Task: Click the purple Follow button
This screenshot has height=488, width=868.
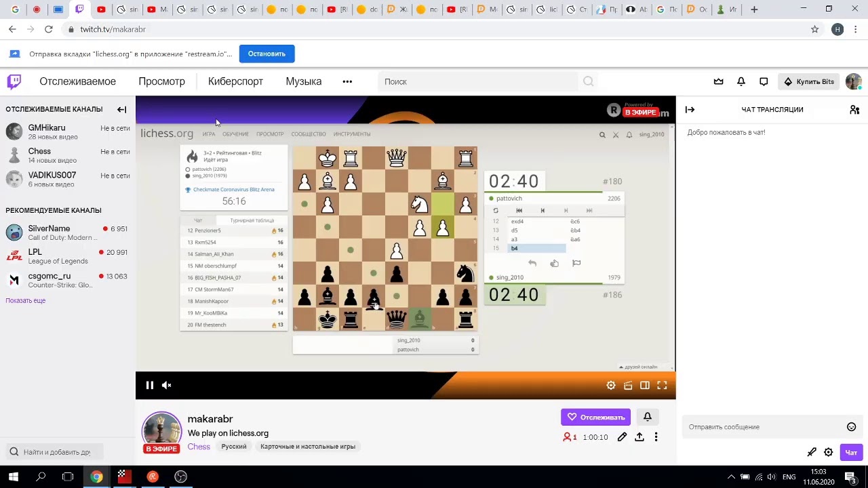Action: [595, 417]
